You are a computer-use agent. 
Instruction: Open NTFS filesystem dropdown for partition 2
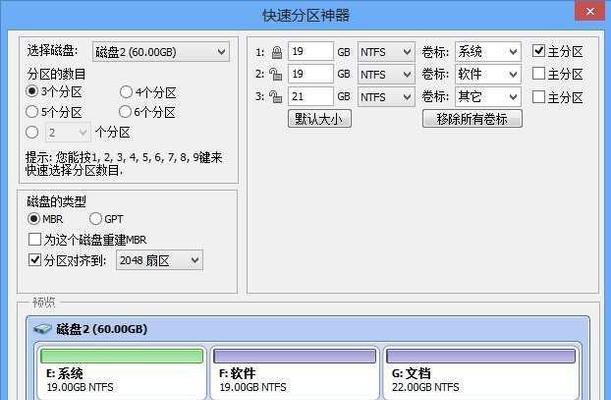point(386,74)
